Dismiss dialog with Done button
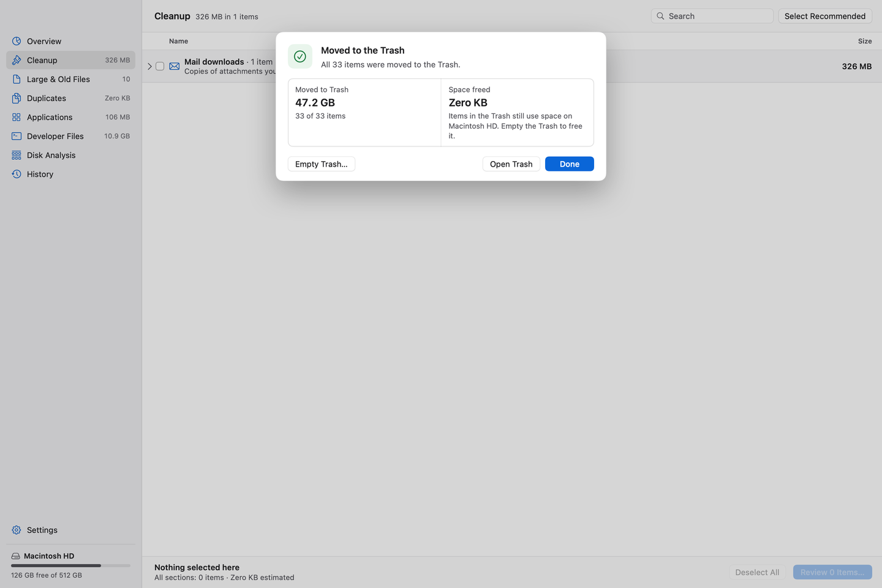The height and width of the screenshot is (588, 882). (570, 164)
